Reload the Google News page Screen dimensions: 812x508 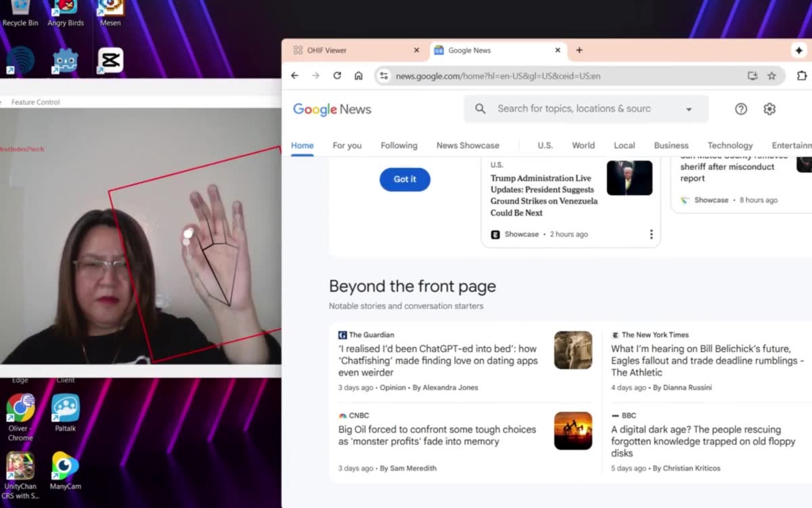coord(337,76)
